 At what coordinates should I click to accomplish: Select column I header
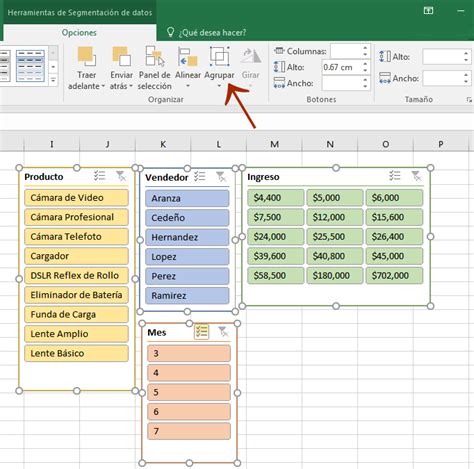pyautogui.click(x=52, y=144)
